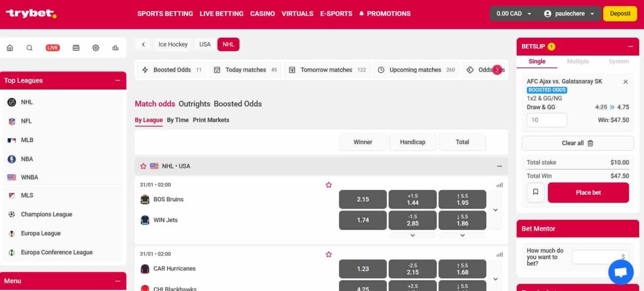The image size is (644, 291).
Task: Open the coupon ticket icon in sidebar toolbar
Action: pos(76,48)
